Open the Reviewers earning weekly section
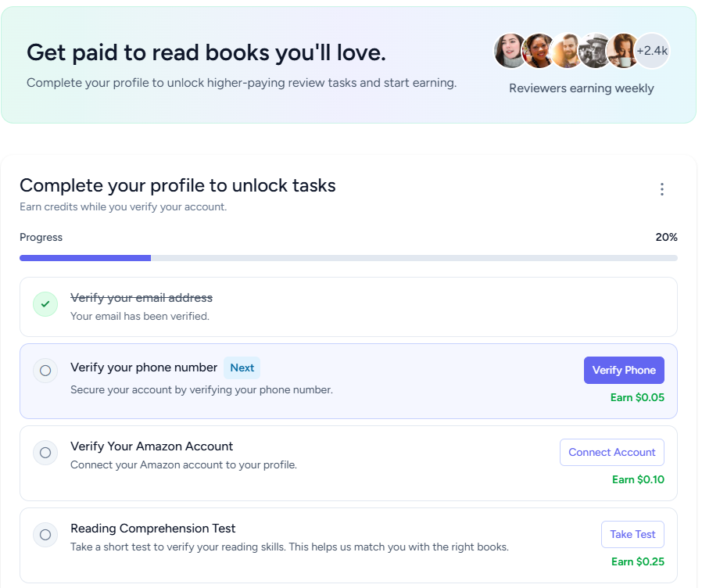The height and width of the screenshot is (588, 702). (581, 88)
